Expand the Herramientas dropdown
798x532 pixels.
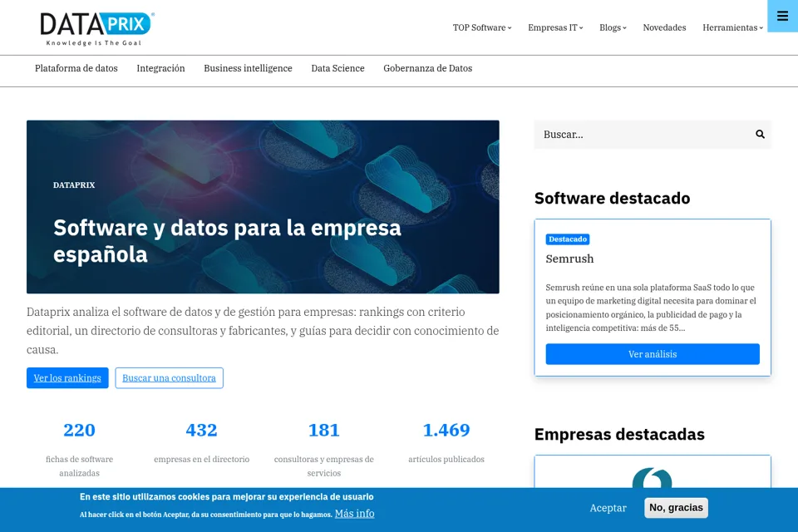[x=732, y=27]
